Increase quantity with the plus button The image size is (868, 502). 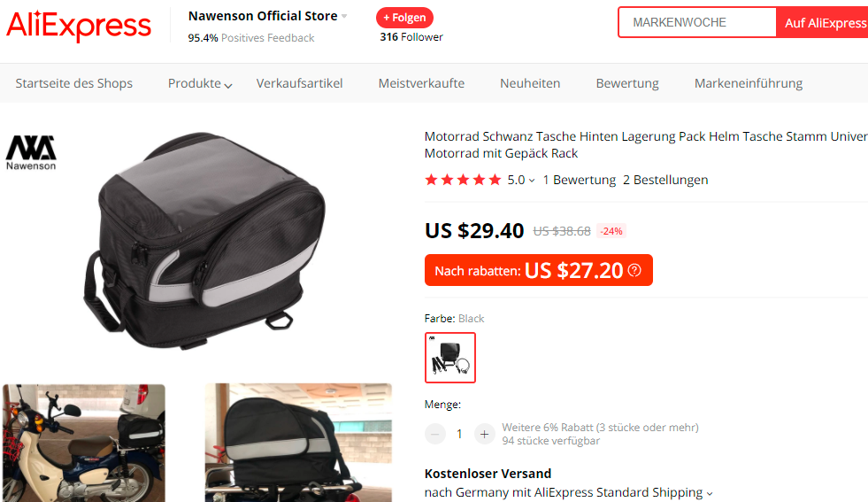(x=483, y=434)
